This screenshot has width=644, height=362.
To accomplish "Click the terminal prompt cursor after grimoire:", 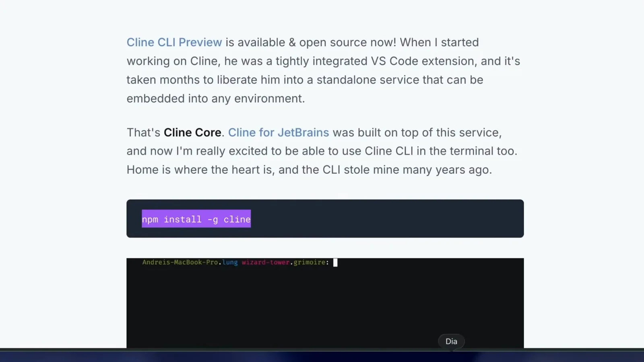I will tap(335, 263).
